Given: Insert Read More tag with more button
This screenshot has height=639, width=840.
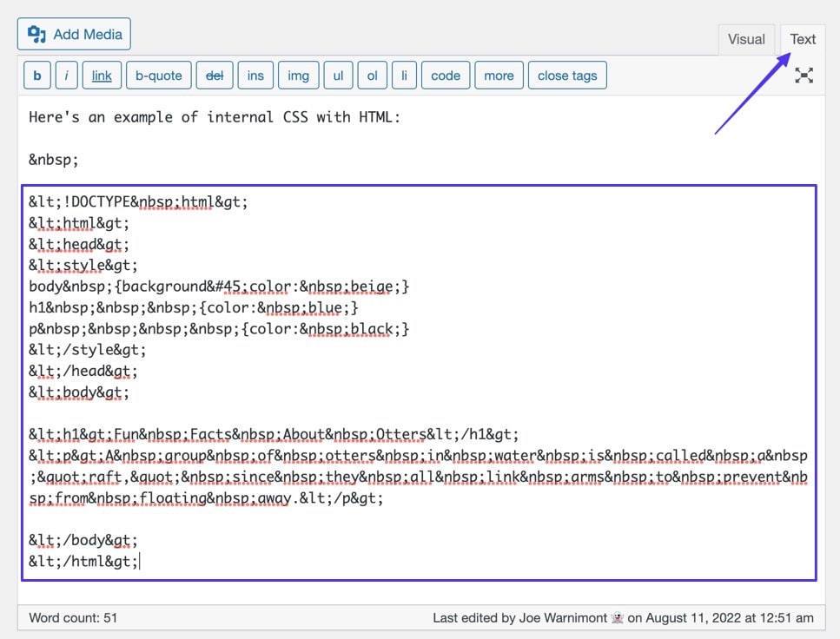Looking at the screenshot, I should 499,76.
